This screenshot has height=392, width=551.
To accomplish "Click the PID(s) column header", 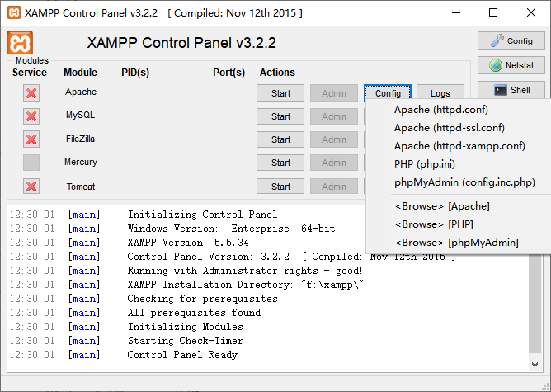I will [135, 73].
